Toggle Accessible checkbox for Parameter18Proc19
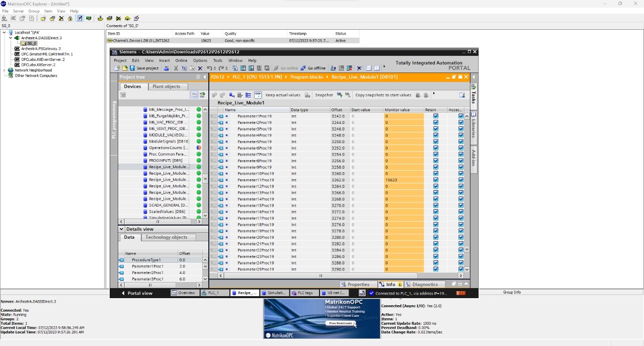This screenshot has width=644, height=346. point(461,225)
